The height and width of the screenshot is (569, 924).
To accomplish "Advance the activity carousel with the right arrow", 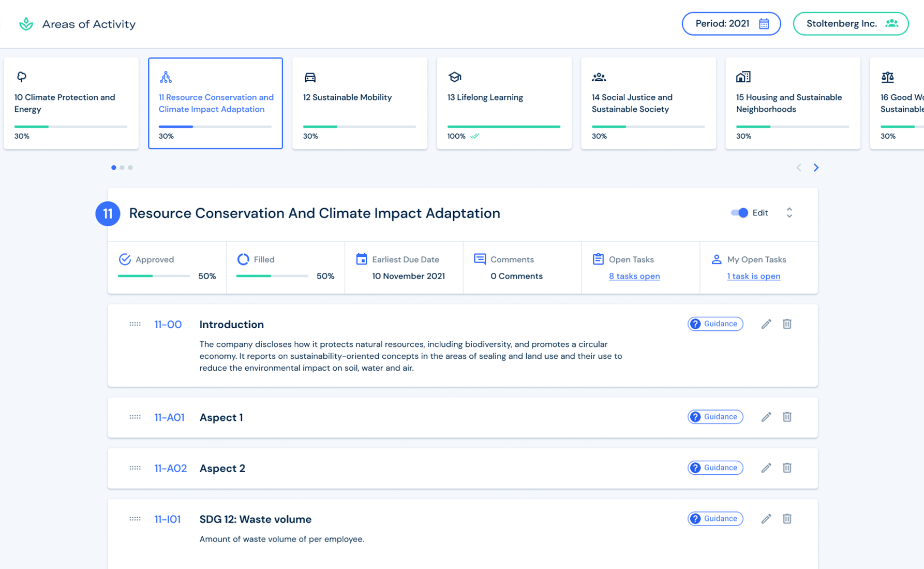I will point(816,167).
